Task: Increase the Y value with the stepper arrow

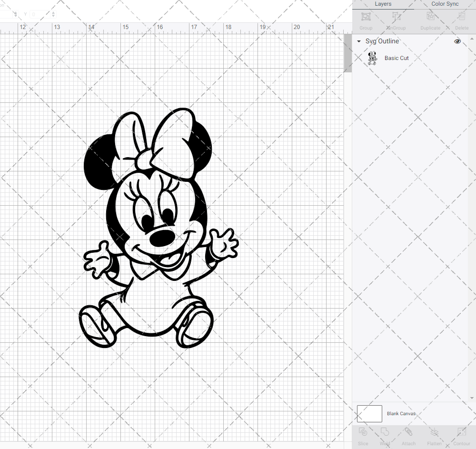Action: pos(53,12)
